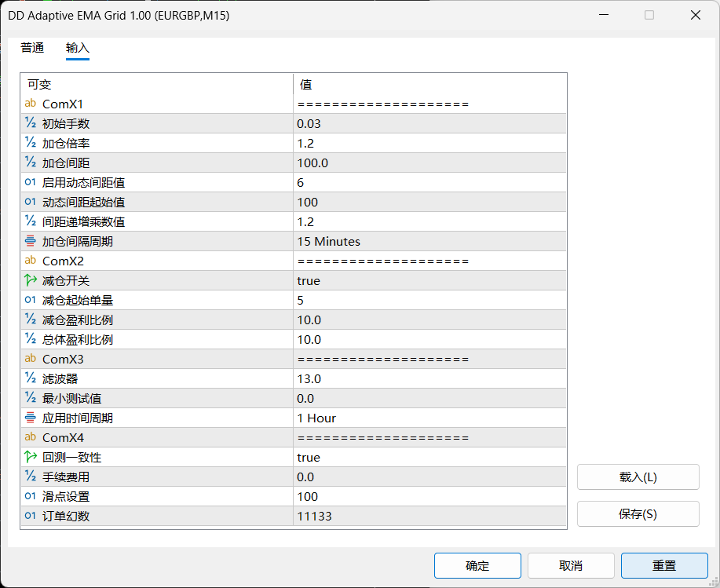720x588 pixels.
Task: Click the 取消 button
Action: click(571, 565)
